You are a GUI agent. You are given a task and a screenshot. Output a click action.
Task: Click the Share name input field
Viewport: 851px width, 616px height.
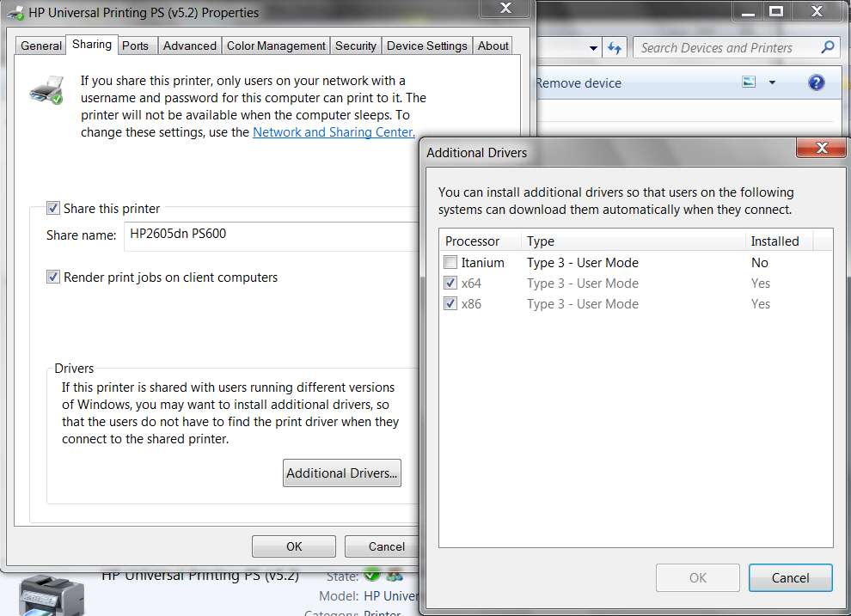click(272, 236)
